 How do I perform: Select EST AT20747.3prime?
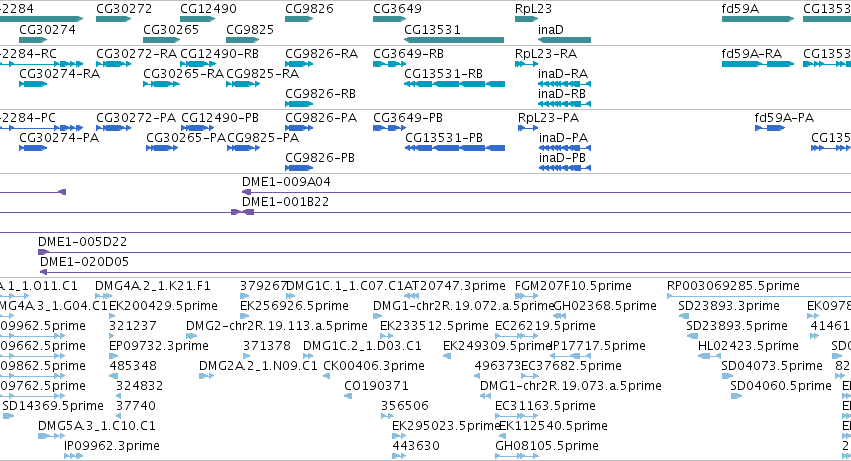click(x=455, y=286)
